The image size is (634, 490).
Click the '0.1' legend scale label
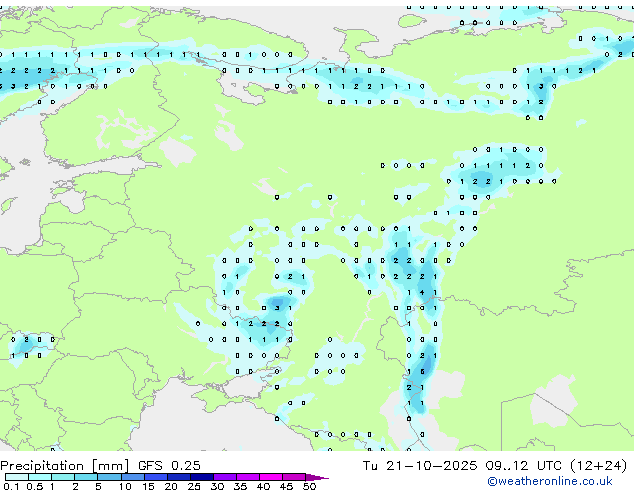pos(11,486)
